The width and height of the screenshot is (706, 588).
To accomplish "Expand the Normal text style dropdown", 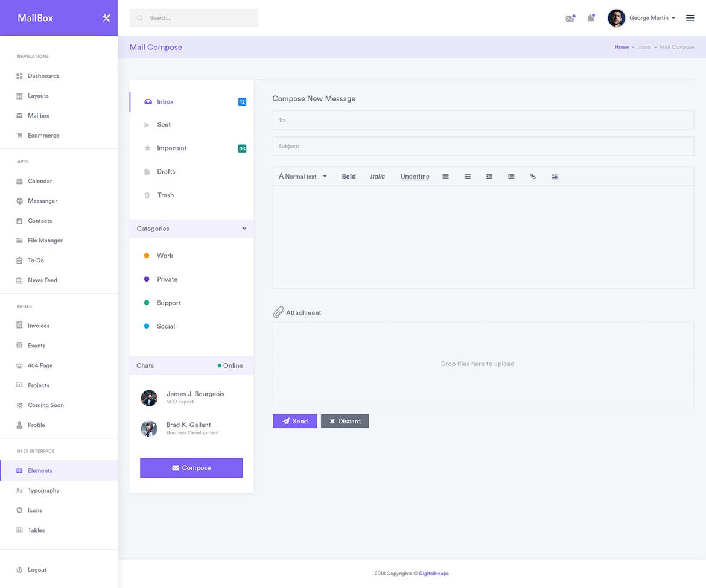I will pos(302,176).
